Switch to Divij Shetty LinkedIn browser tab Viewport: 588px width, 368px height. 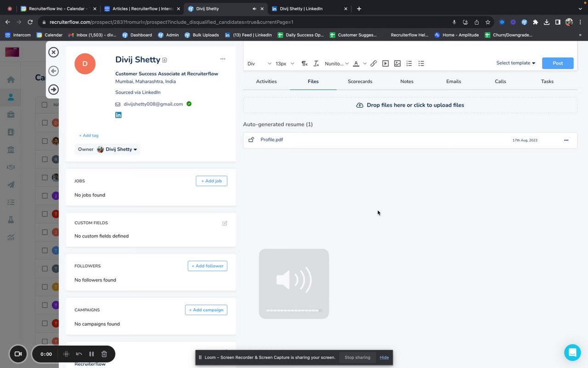point(309,9)
